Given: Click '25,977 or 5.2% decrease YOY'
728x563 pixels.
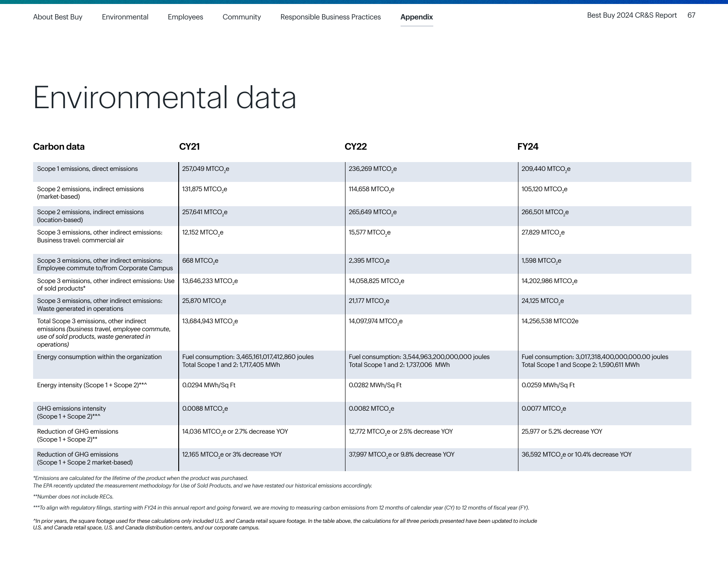Looking at the screenshot, I should pos(562,431).
